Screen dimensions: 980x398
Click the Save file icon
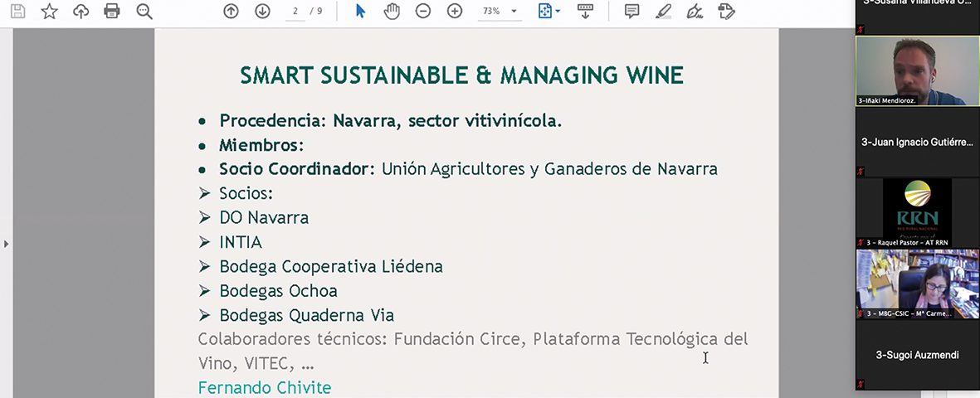pos(18,12)
